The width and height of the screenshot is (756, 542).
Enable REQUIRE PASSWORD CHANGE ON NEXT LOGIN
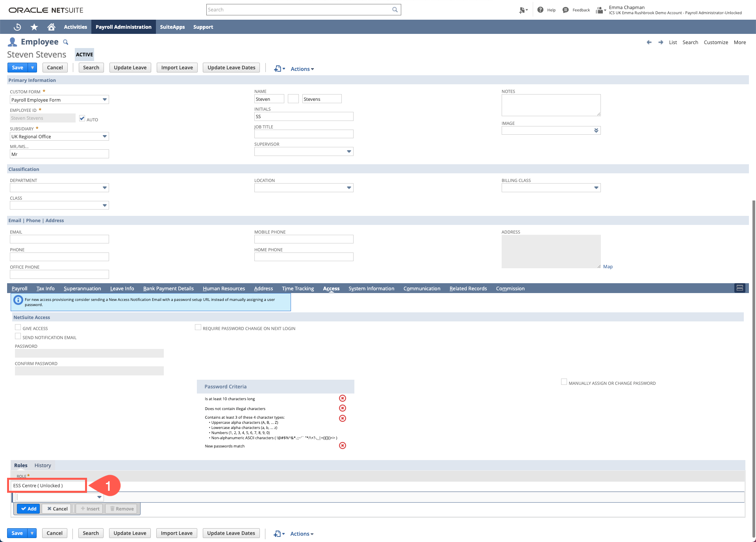tap(198, 327)
